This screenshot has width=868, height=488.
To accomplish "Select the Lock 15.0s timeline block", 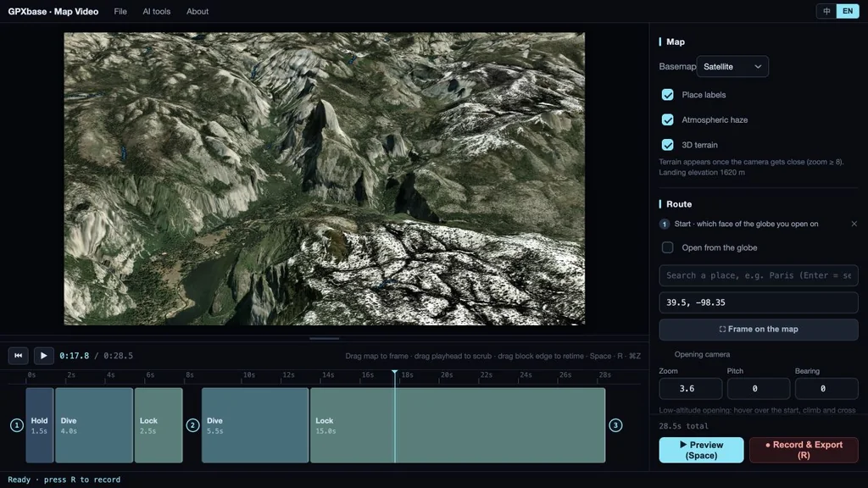I will (457, 425).
